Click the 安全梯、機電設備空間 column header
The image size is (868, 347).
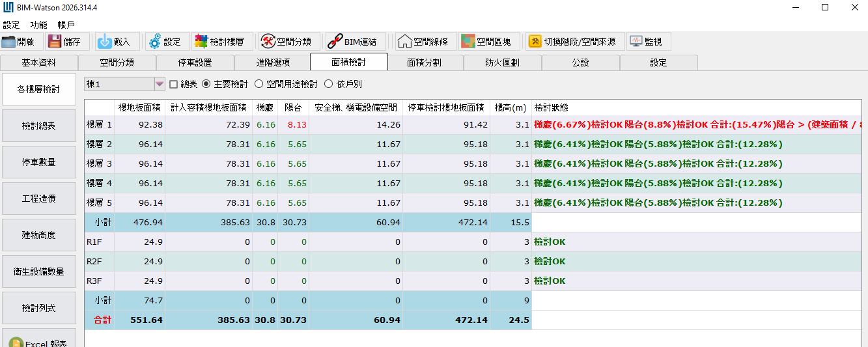(x=356, y=107)
